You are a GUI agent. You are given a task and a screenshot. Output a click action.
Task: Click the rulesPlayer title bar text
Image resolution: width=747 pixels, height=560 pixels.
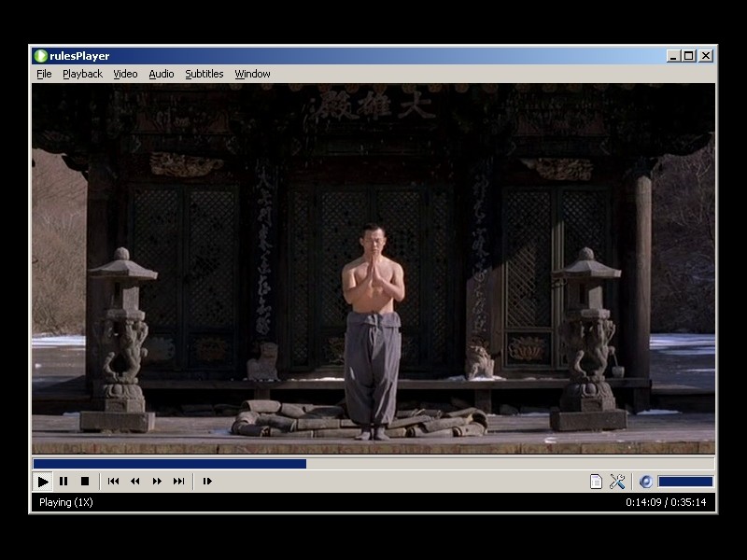(79, 56)
